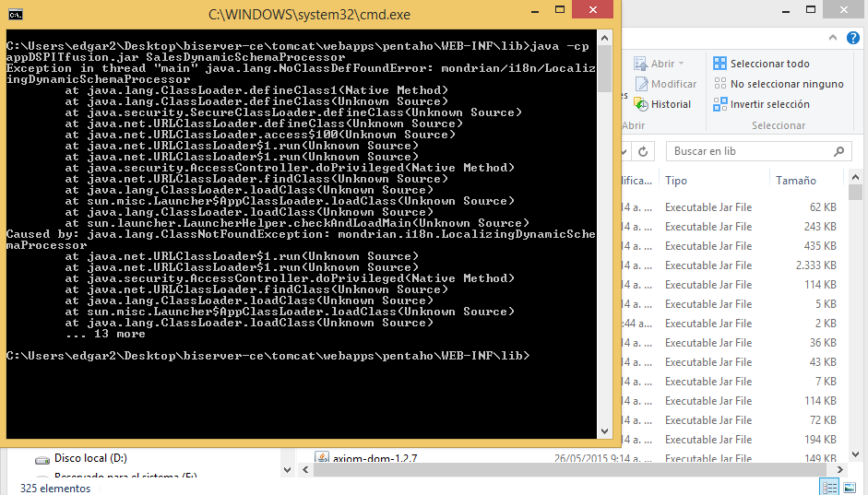The width and height of the screenshot is (868, 495).
Task: Select the row with size 435 KB
Action: pos(734,246)
